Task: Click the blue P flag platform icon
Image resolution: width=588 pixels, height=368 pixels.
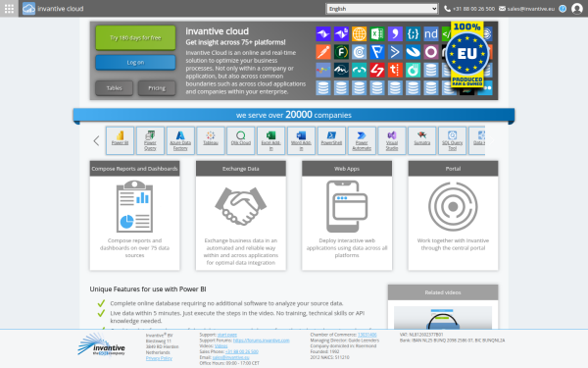Action: coord(377,52)
